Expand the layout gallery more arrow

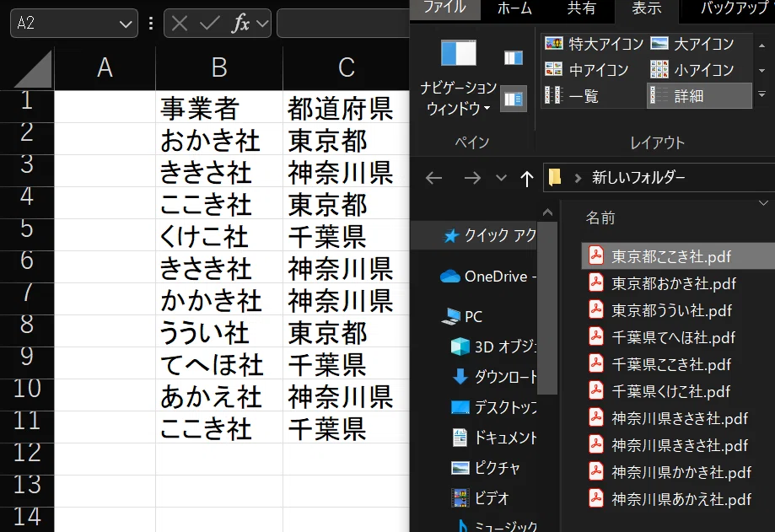coord(762,94)
